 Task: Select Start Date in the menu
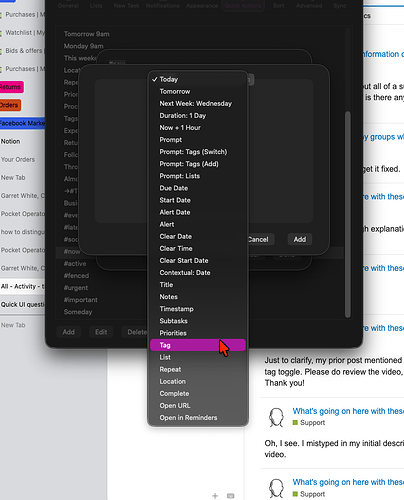coord(198,200)
